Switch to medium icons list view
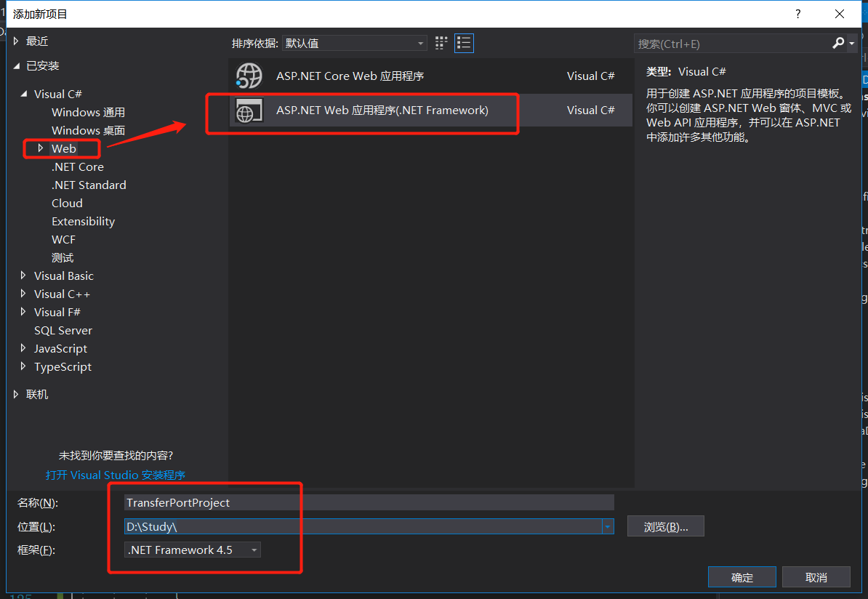This screenshot has width=868, height=599. [464, 43]
